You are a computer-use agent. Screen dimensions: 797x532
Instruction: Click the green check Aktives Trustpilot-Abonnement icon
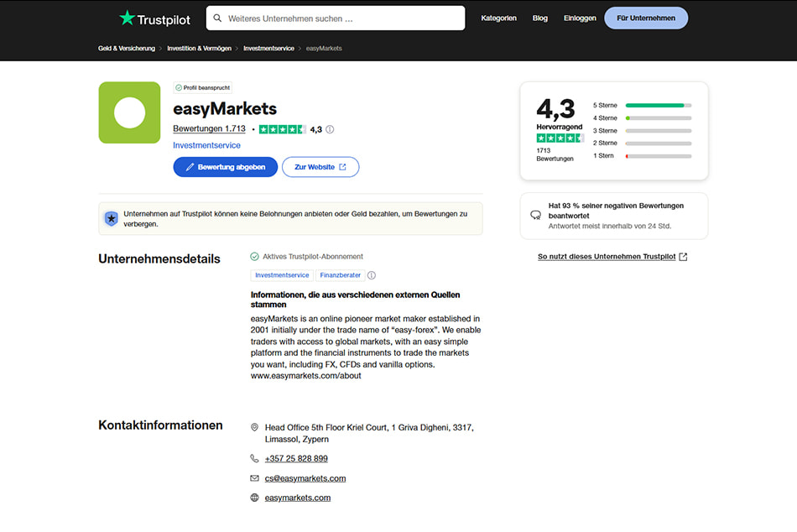[255, 256]
